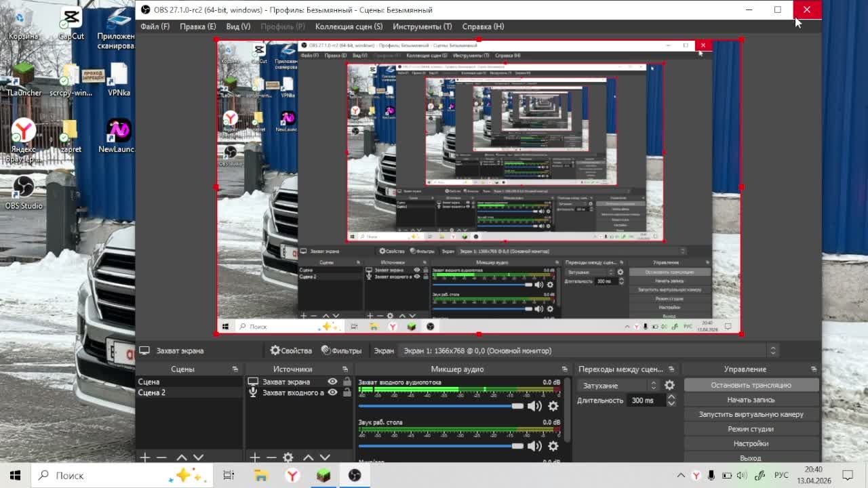Select OBS Studio desktop shortcut
Image resolution: width=868 pixels, height=488 pixels.
tap(24, 193)
